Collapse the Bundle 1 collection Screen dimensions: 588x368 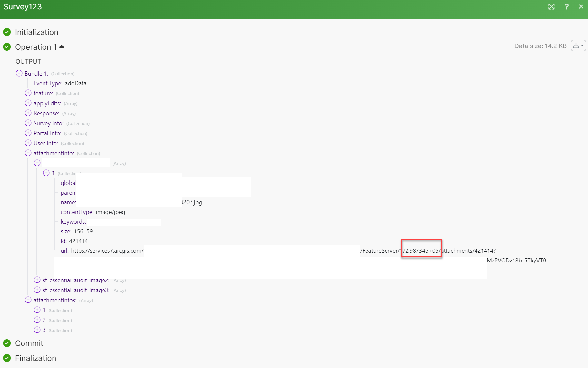tap(19, 73)
